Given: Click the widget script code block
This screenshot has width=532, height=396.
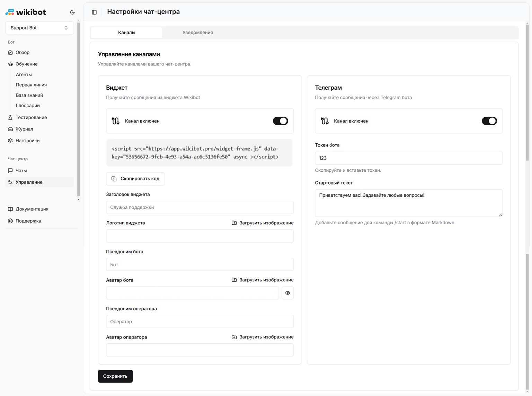Looking at the screenshot, I should (199, 153).
